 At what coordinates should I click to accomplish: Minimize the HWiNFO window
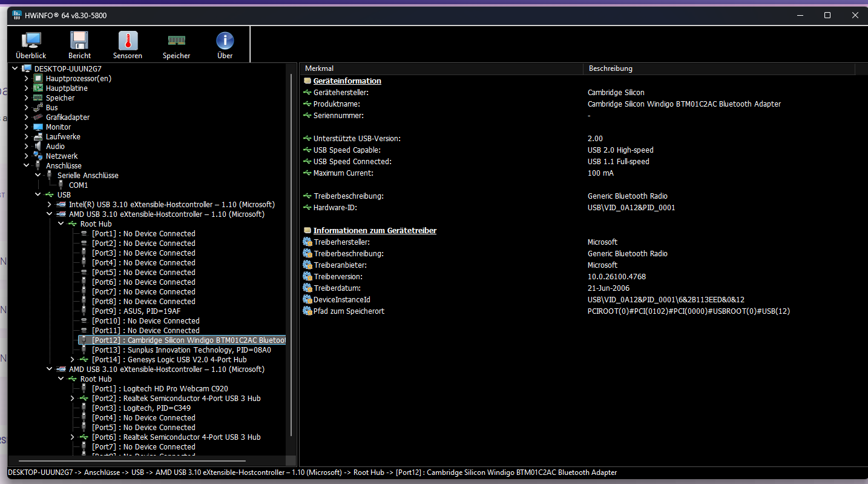coord(800,15)
